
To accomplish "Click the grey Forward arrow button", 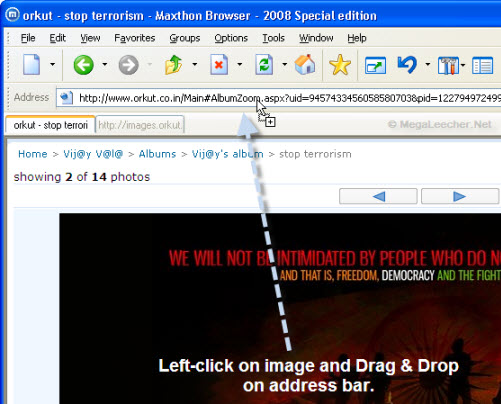I will point(129,65).
